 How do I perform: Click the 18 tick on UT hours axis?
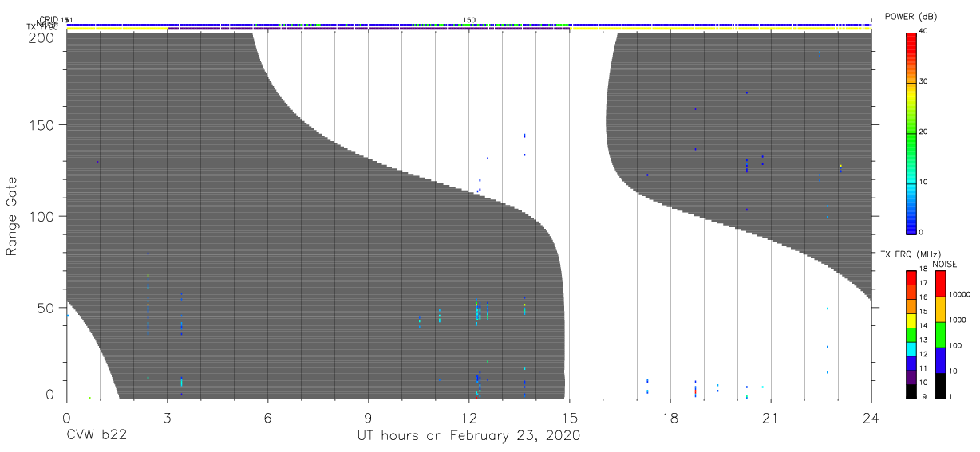point(670,417)
